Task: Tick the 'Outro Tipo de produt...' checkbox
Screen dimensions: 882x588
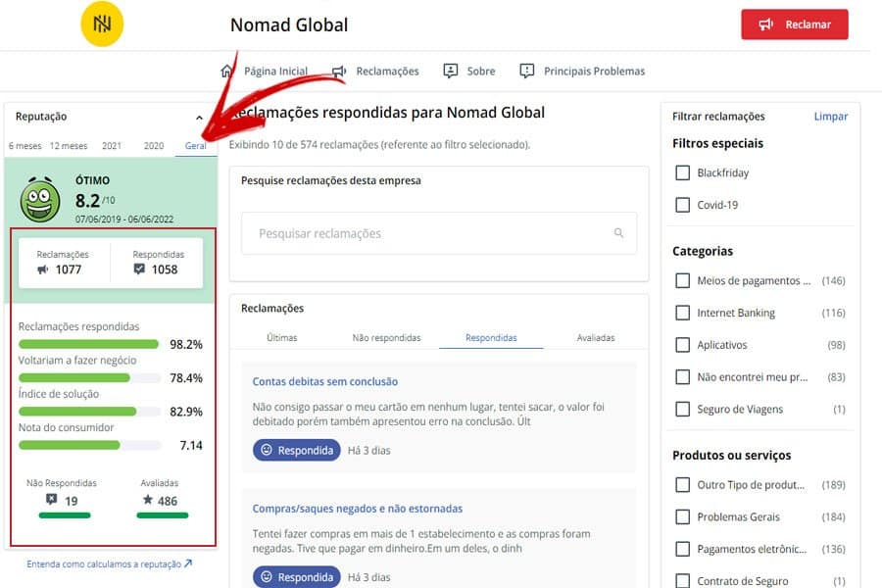Action: (x=682, y=484)
